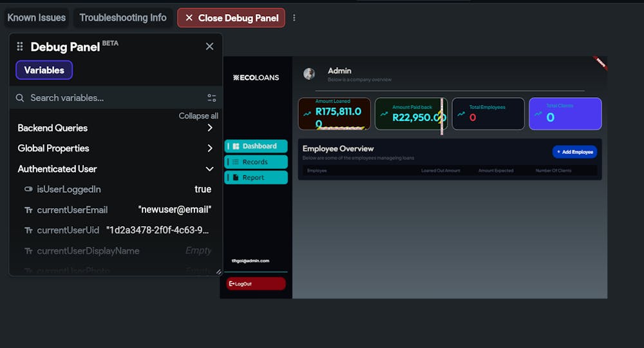644x348 pixels.
Task: Open the Known Issues button
Action: coord(36,17)
